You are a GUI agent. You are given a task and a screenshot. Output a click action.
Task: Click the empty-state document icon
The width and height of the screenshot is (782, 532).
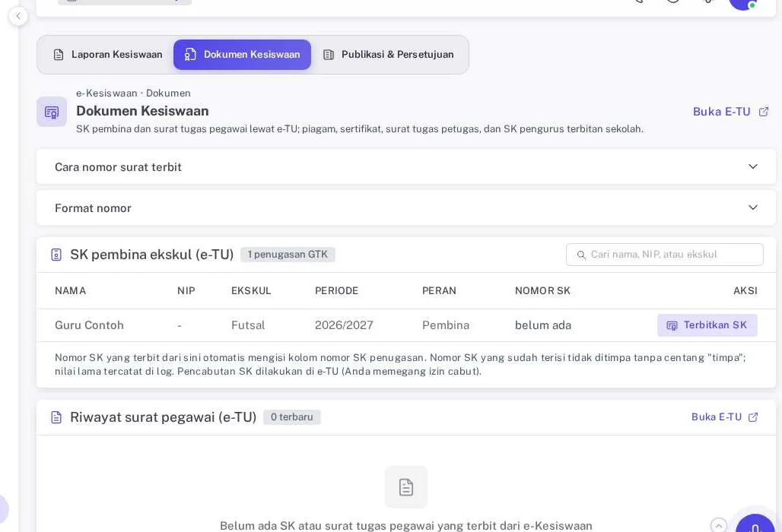pyautogui.click(x=406, y=486)
